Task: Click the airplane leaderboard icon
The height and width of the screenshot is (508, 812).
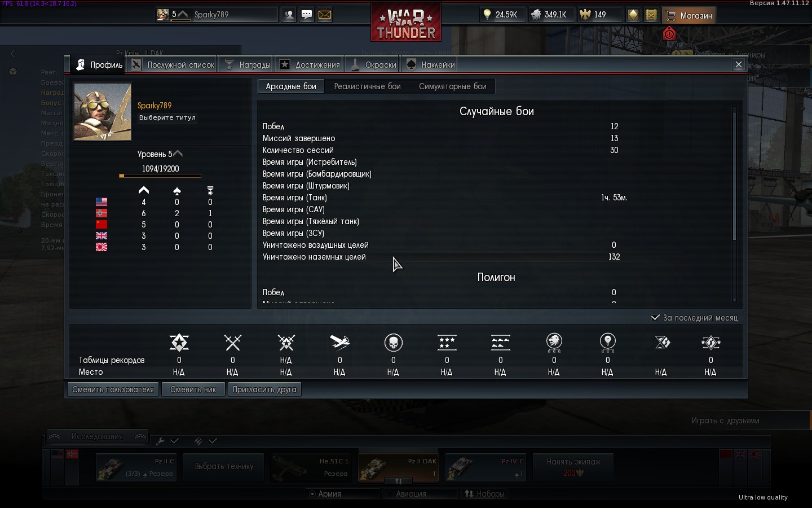Action: pos(339,342)
